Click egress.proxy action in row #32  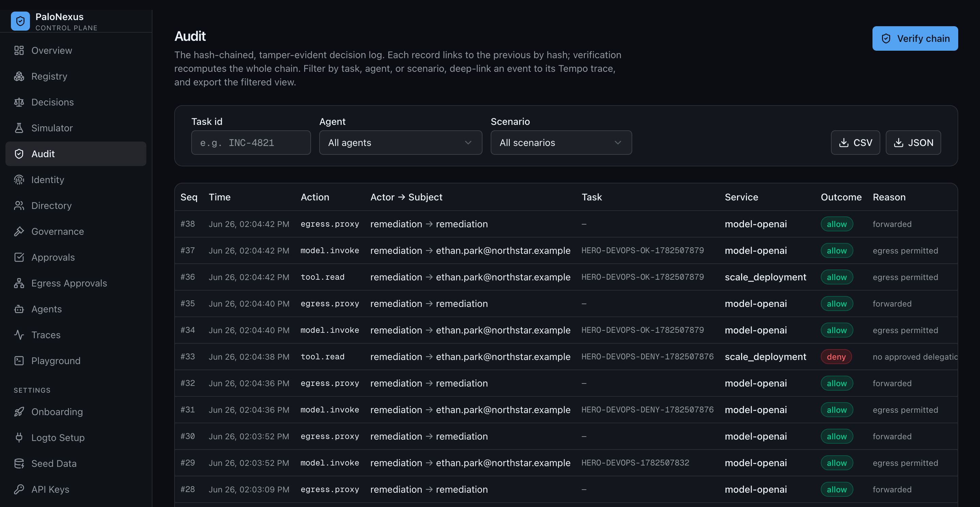pyautogui.click(x=329, y=383)
